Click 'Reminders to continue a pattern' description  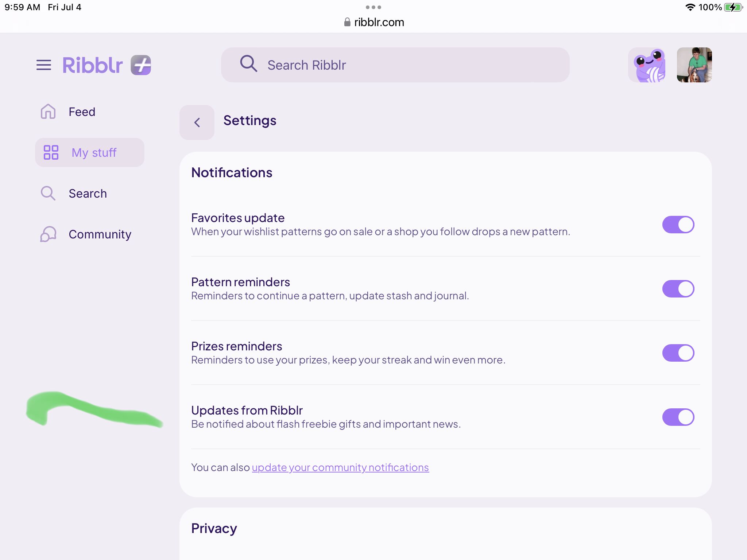(x=330, y=296)
